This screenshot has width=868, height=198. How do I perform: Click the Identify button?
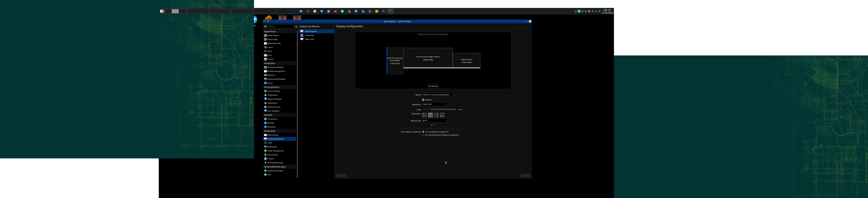[433, 86]
